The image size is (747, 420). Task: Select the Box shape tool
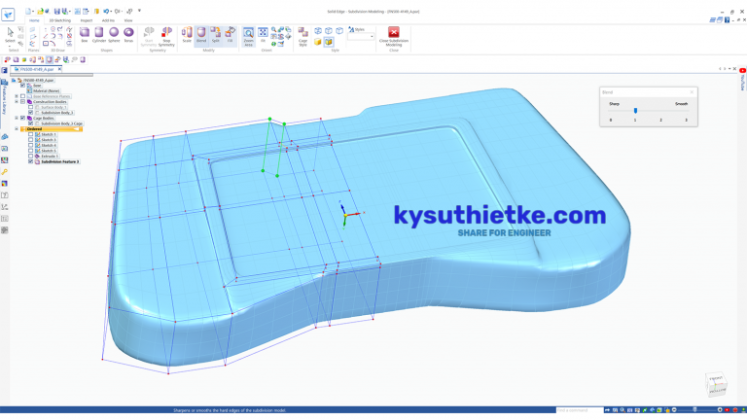coord(84,35)
